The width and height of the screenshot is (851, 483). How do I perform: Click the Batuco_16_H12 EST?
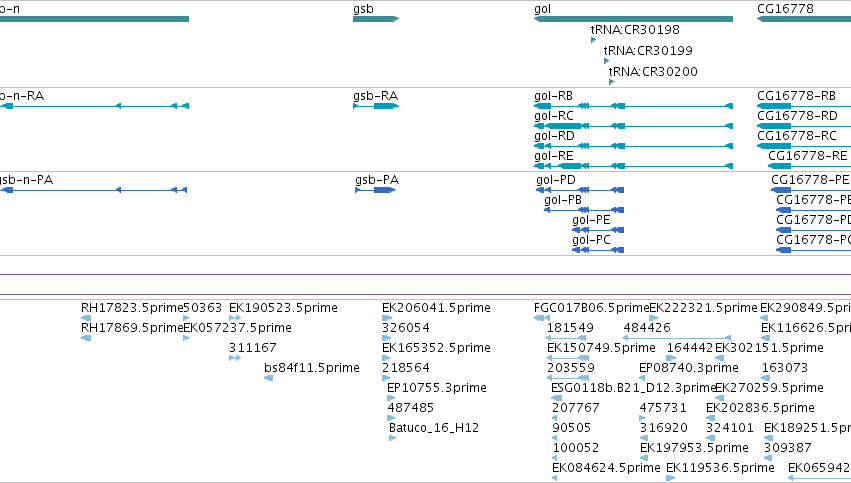pyautogui.click(x=434, y=428)
